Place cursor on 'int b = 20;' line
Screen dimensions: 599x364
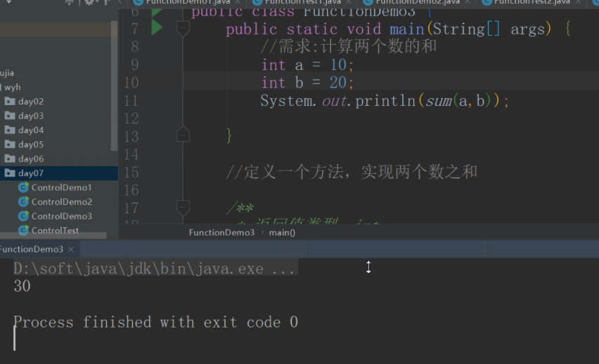308,83
